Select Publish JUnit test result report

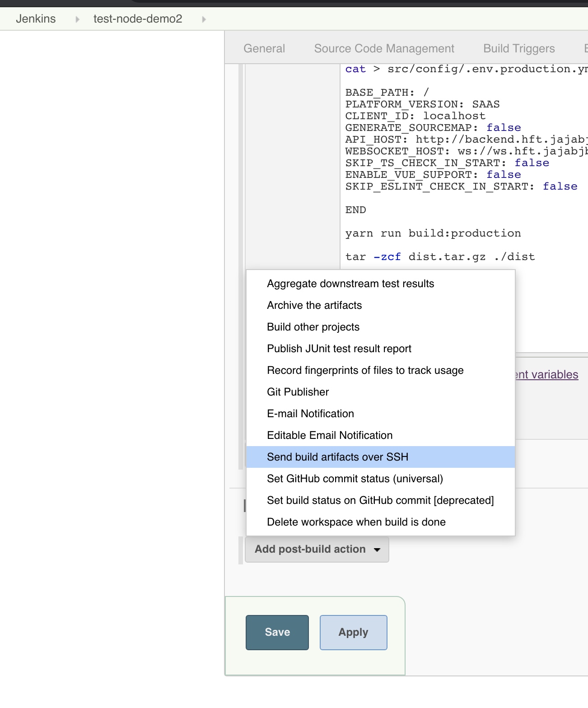tap(381, 349)
